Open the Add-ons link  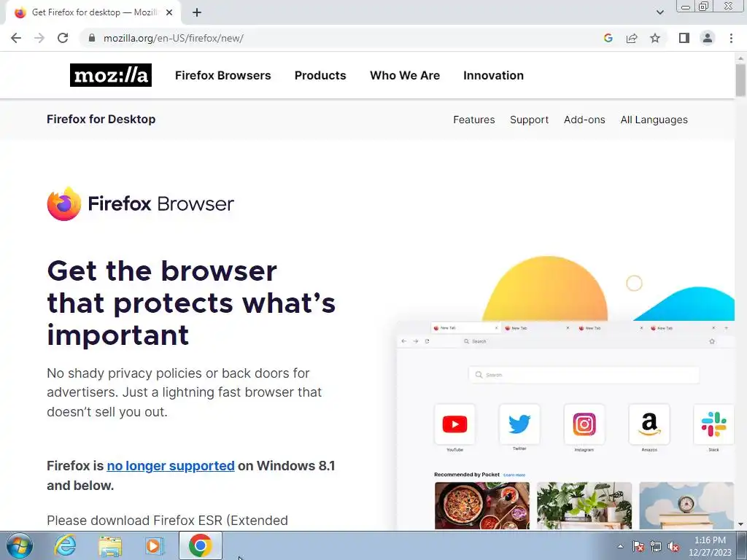[584, 120]
